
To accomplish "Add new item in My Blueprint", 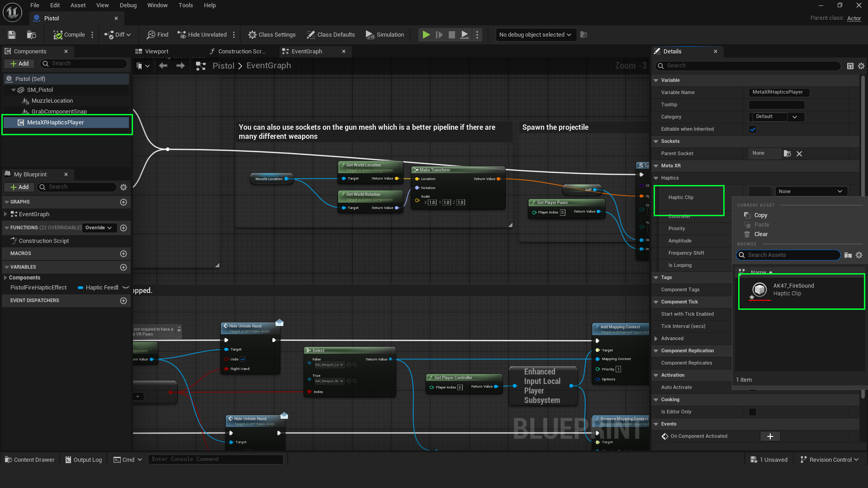I will click(x=19, y=187).
